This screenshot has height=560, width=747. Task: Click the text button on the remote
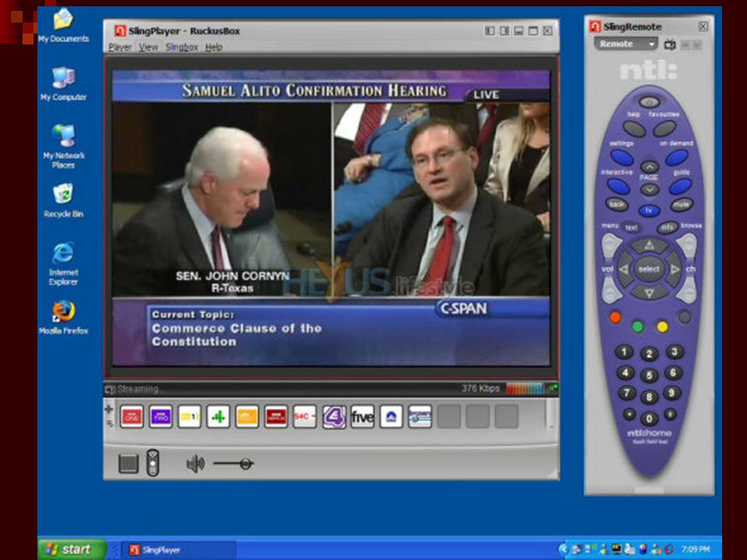(631, 228)
